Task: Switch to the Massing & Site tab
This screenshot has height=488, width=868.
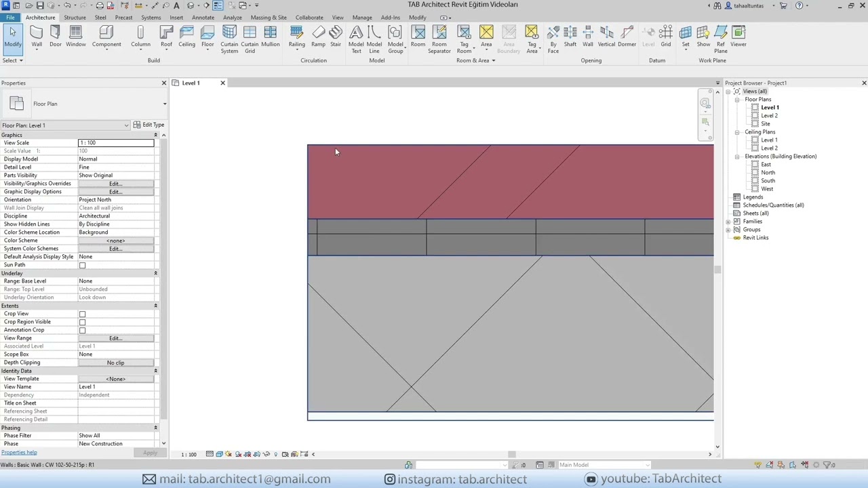Action: tap(269, 17)
